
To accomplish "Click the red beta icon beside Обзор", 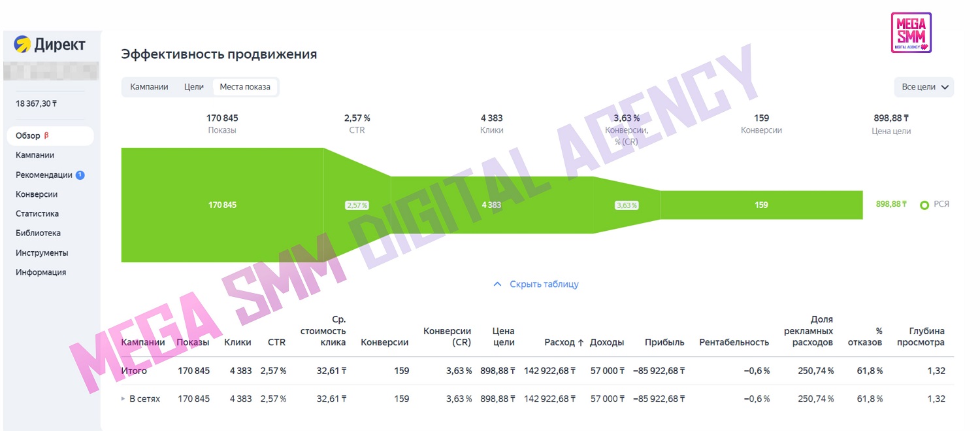I will [x=46, y=136].
